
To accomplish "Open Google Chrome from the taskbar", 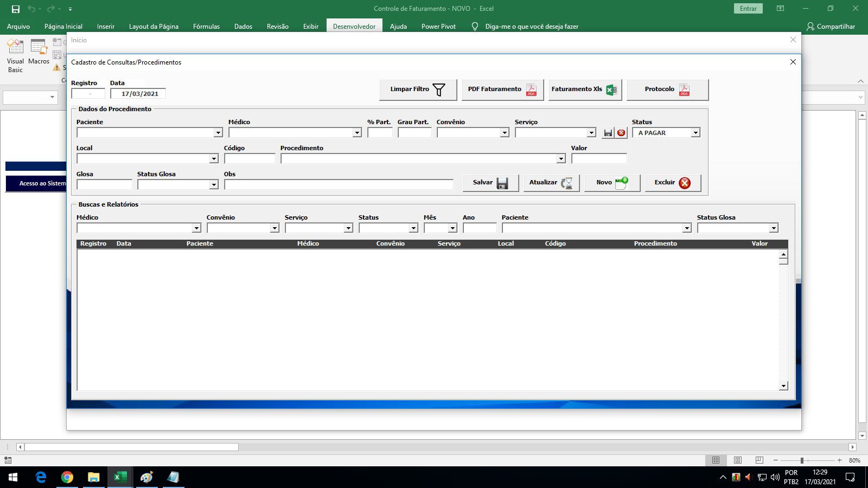I will (x=67, y=477).
